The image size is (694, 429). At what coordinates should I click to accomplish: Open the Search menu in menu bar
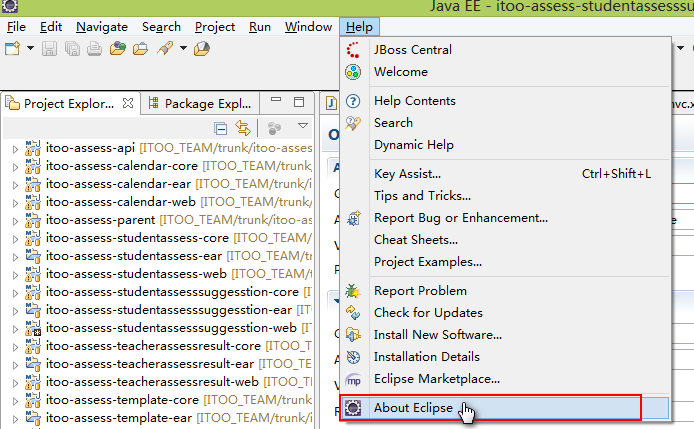161,27
